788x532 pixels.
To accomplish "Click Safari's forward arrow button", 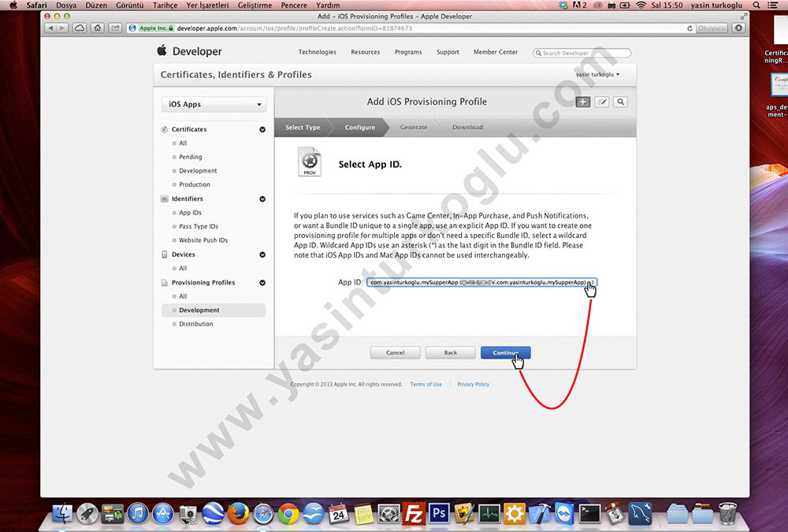I will 62,28.
